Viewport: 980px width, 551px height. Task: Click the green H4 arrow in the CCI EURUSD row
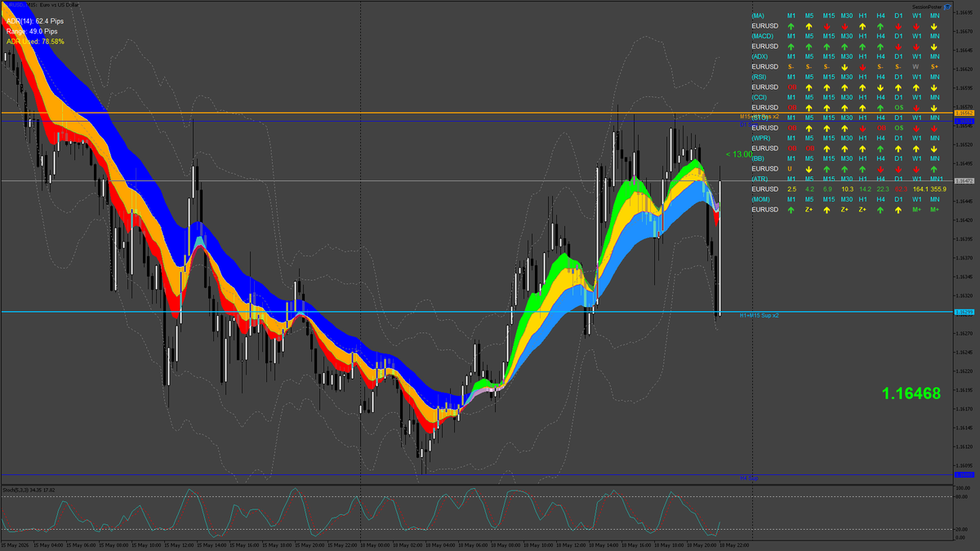click(880, 108)
